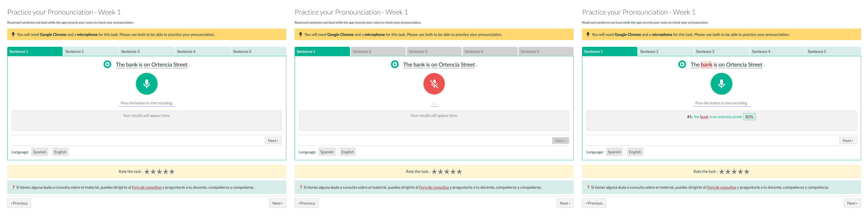868x221 pixels.
Task: Rate task one star in middle panel
Action: [x=434, y=171]
